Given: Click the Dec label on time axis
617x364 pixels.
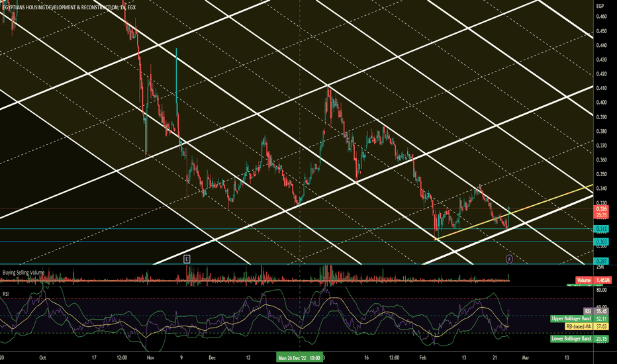Looking at the screenshot, I should (x=212, y=357).
